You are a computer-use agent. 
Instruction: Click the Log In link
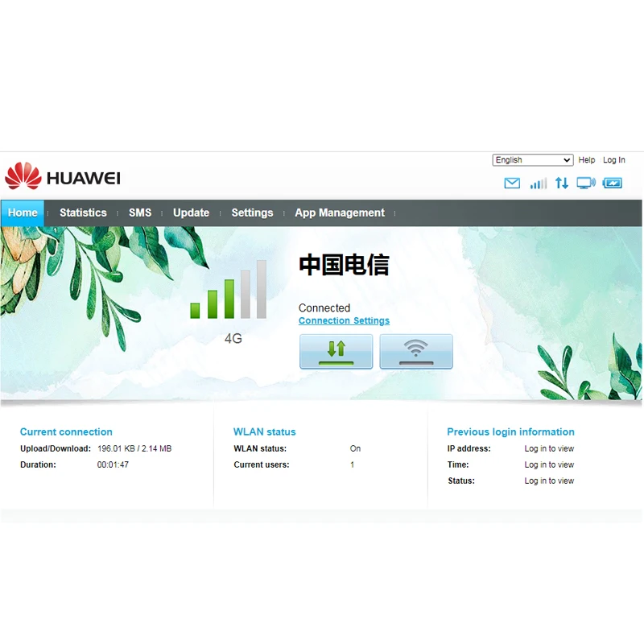click(614, 160)
